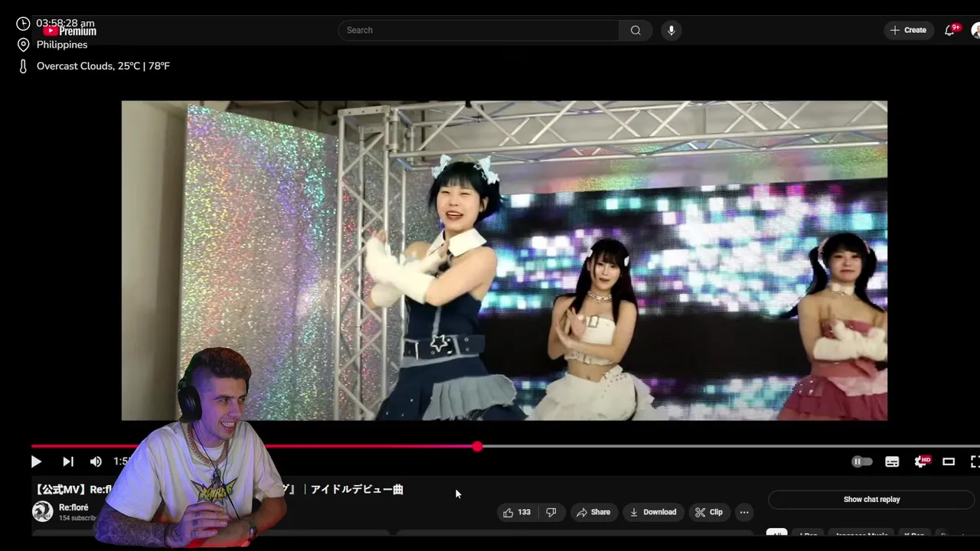
Task: Skip to the next video
Action: (x=67, y=461)
